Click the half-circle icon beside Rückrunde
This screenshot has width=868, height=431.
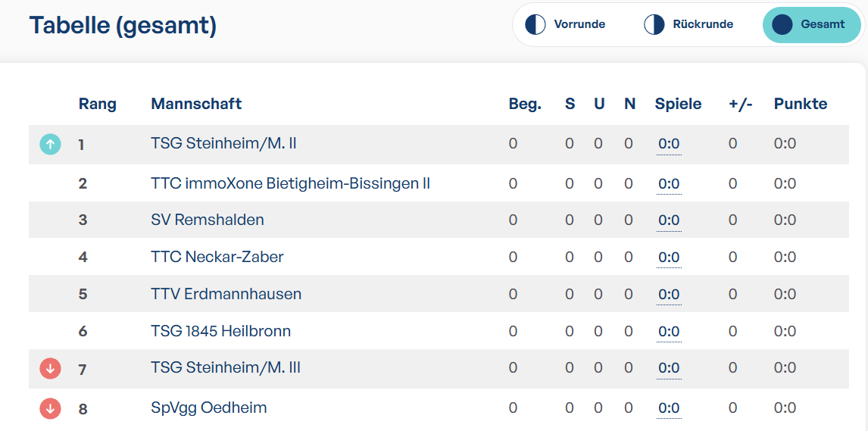click(x=654, y=24)
